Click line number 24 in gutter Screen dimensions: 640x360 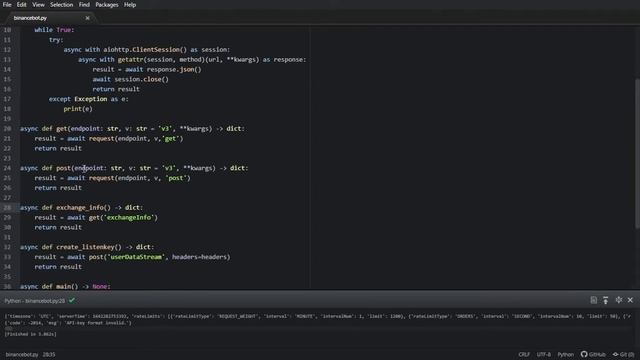tap(7, 168)
